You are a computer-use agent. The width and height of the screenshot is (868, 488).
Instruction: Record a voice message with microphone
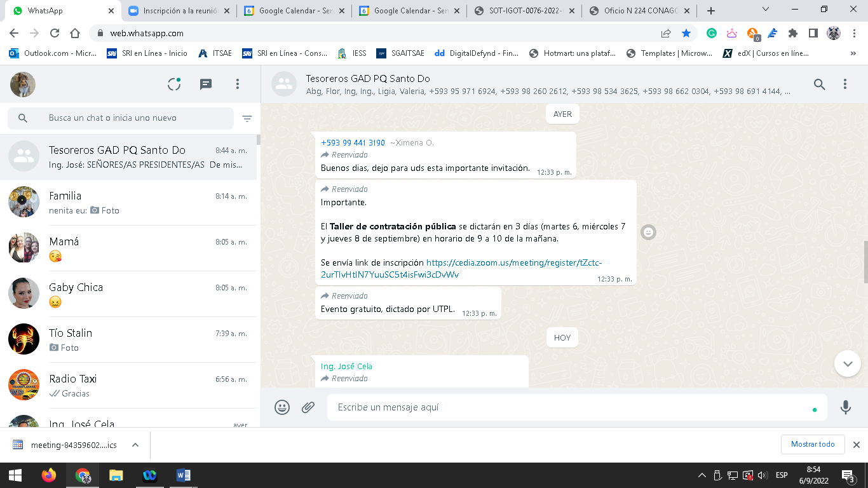tap(845, 407)
